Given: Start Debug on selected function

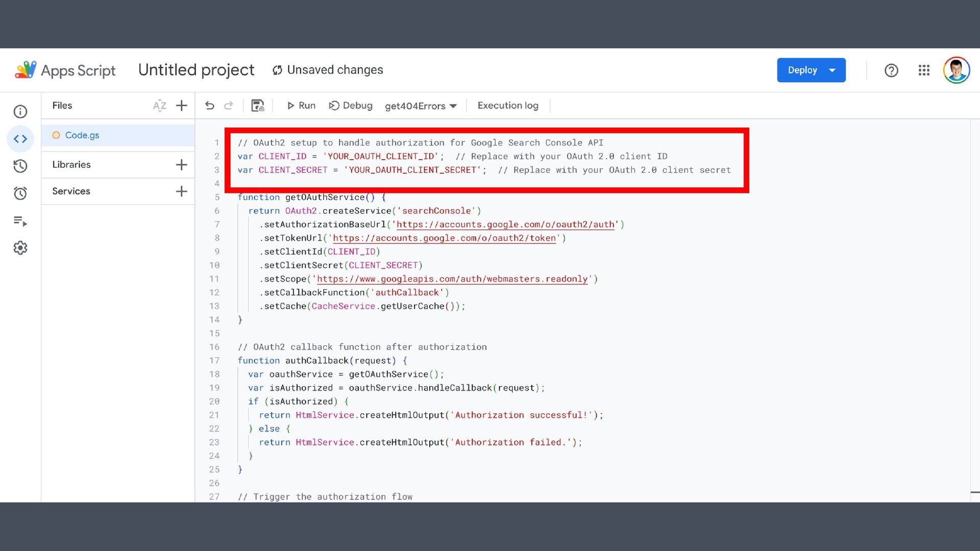Looking at the screenshot, I should coord(351,106).
